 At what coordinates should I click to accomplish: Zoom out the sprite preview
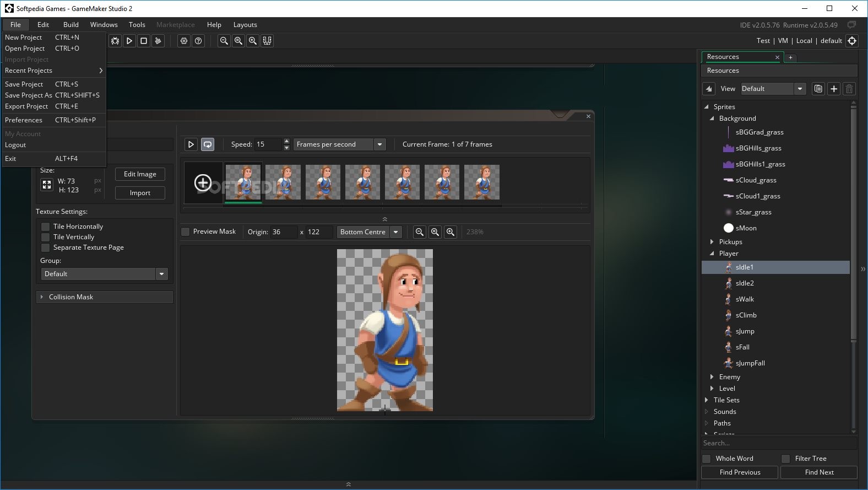click(420, 232)
